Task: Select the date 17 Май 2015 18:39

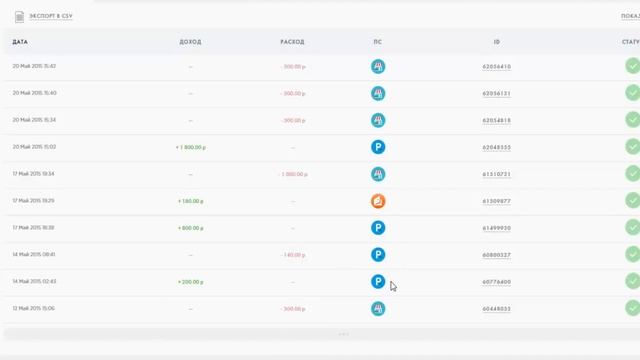Action: click(33, 228)
